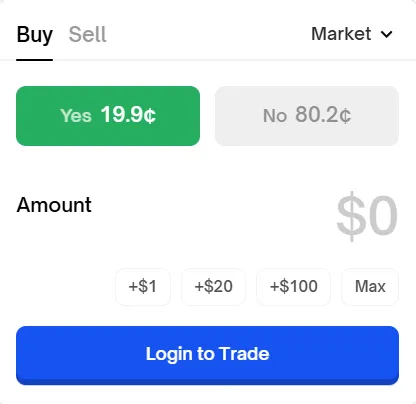416x404 pixels.
Task: Click the blue Login to Trade button
Action: coord(207,355)
